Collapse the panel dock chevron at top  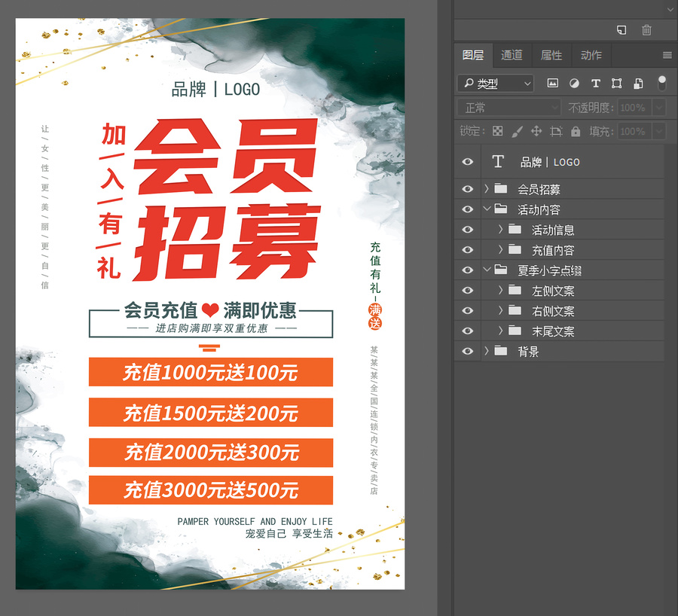pos(670,9)
